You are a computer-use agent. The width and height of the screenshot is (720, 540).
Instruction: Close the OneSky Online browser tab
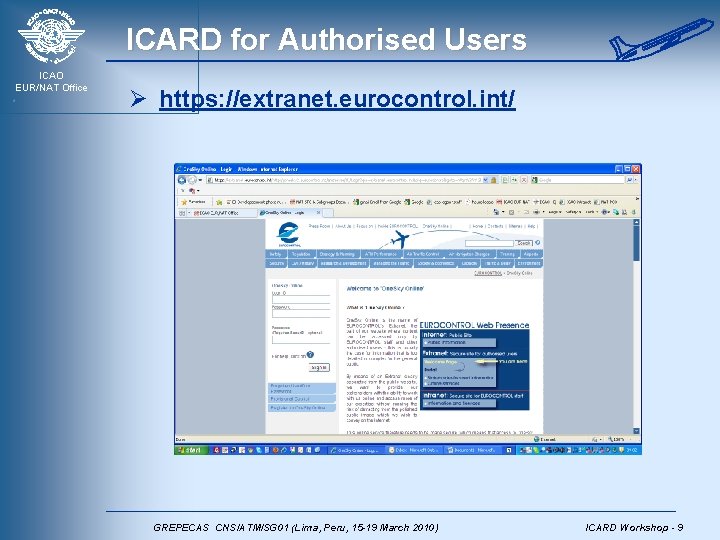pos(318,213)
